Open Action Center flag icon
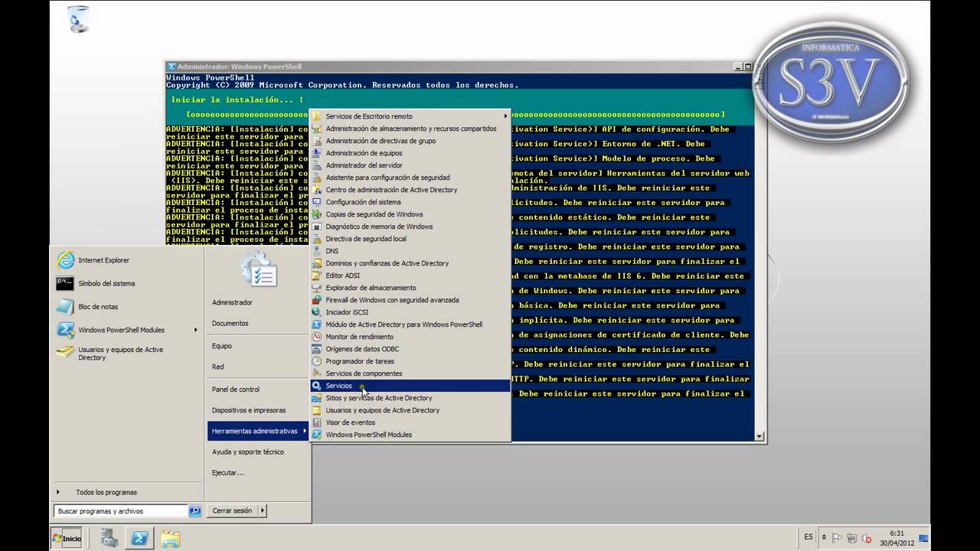 [837, 538]
